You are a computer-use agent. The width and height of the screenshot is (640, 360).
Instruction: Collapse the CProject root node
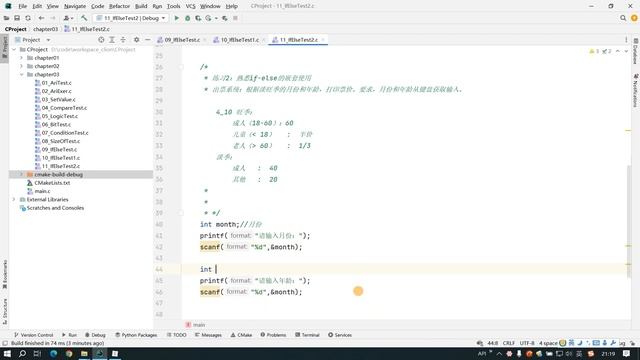click(x=14, y=49)
